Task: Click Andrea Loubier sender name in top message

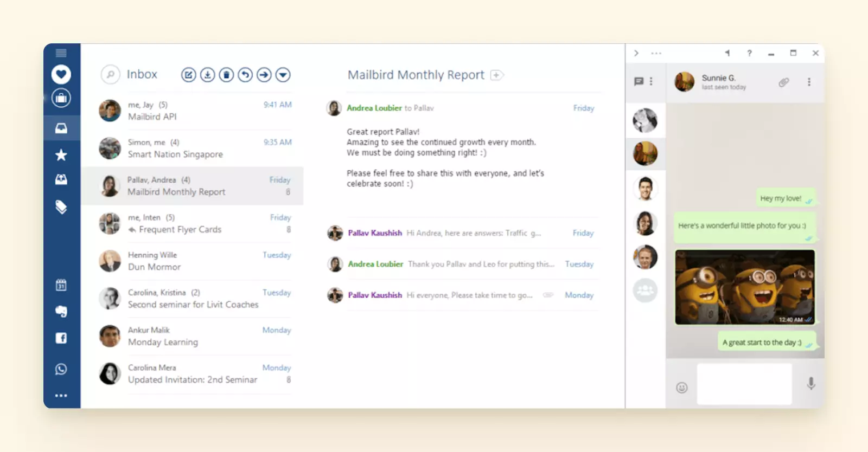Action: pyautogui.click(x=374, y=108)
